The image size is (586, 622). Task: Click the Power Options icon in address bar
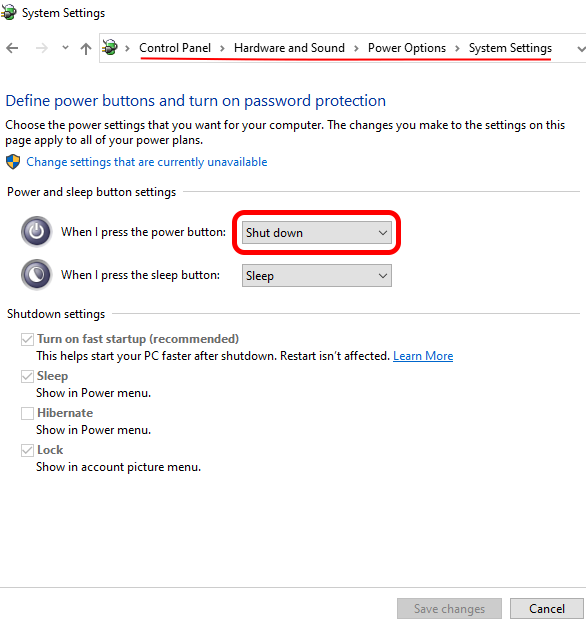[110, 48]
